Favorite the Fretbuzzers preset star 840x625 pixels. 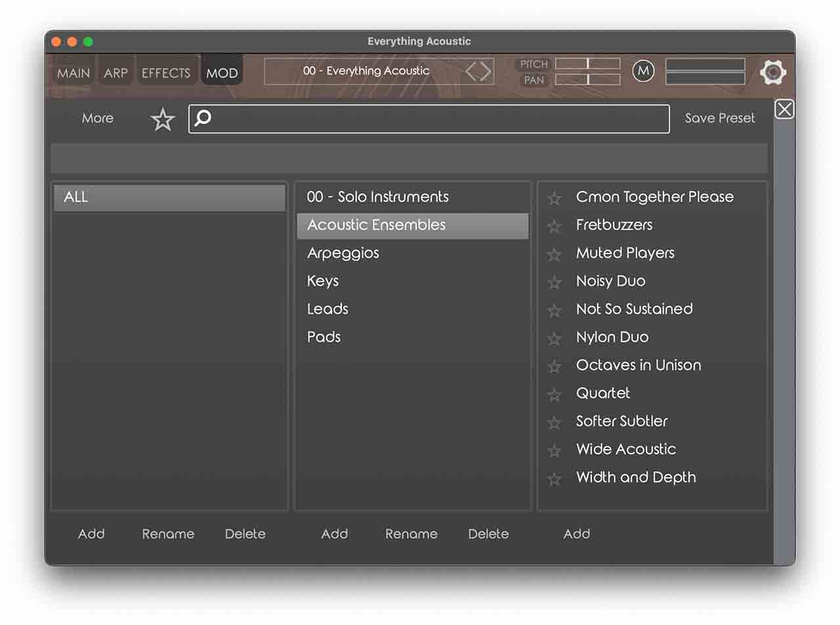click(x=555, y=226)
